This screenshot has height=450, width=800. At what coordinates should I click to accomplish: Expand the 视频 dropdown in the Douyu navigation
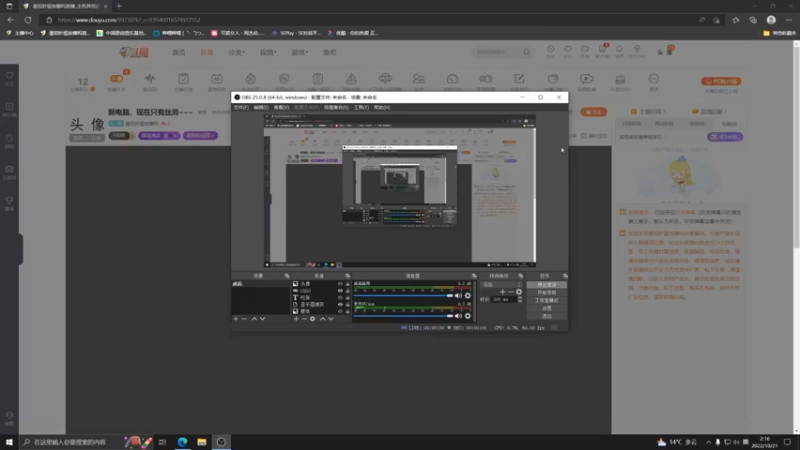268,52
